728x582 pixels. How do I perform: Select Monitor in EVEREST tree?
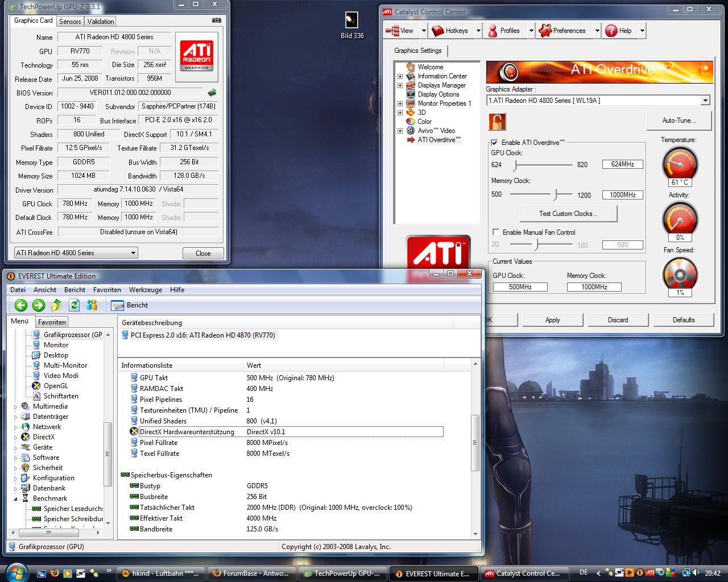click(x=56, y=345)
